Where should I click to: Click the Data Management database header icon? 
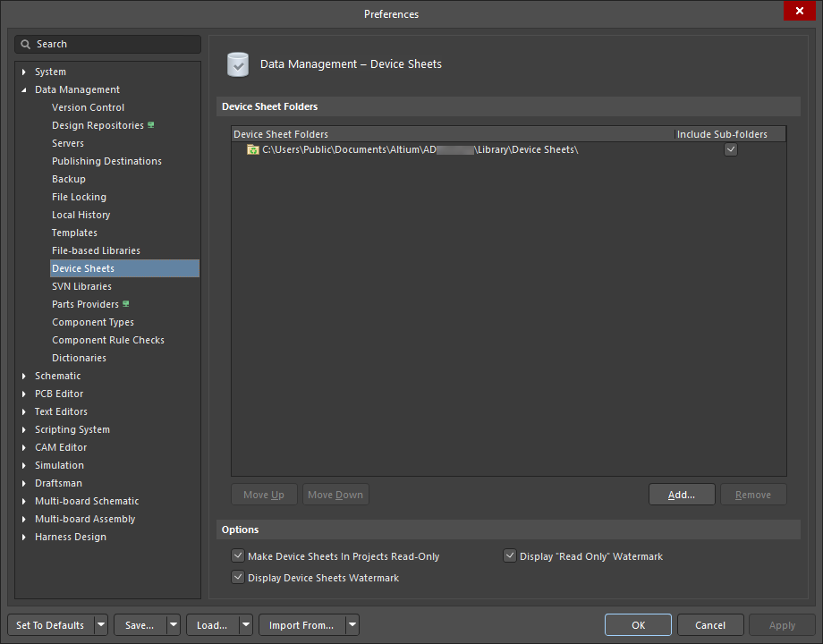[x=238, y=64]
